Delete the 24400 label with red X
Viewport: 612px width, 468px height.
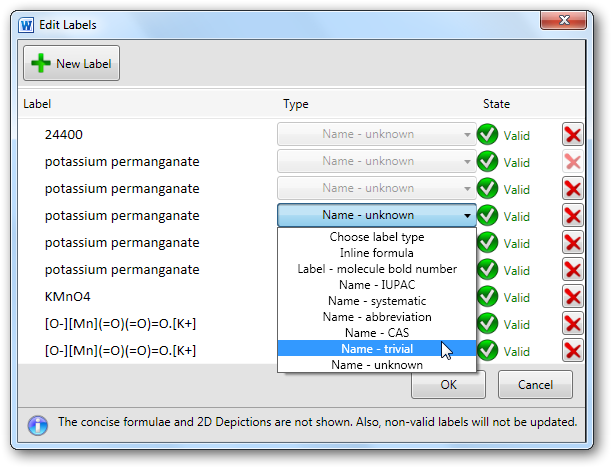coord(573,135)
